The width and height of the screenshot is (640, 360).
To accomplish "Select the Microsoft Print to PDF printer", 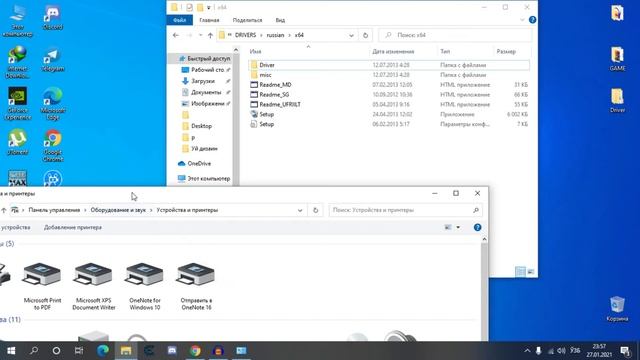I will coord(42,286).
